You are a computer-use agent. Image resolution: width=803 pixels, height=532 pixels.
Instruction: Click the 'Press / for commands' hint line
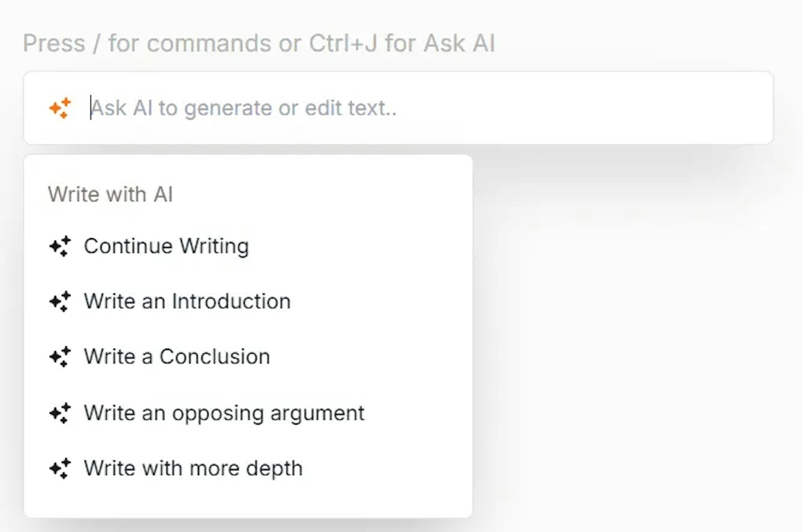click(x=146, y=43)
